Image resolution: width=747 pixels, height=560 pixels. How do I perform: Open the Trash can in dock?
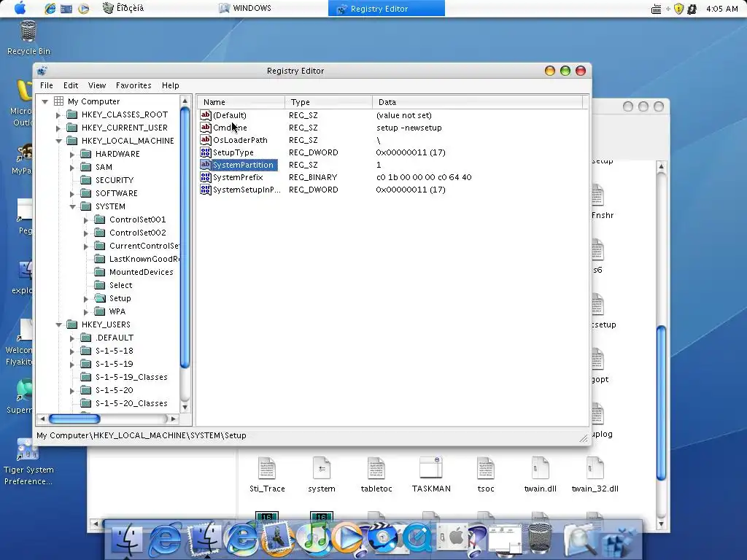pyautogui.click(x=540, y=540)
